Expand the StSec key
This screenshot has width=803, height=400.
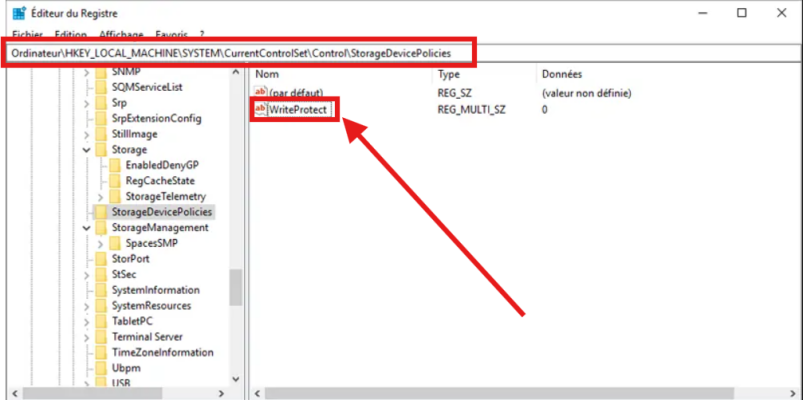(87, 275)
